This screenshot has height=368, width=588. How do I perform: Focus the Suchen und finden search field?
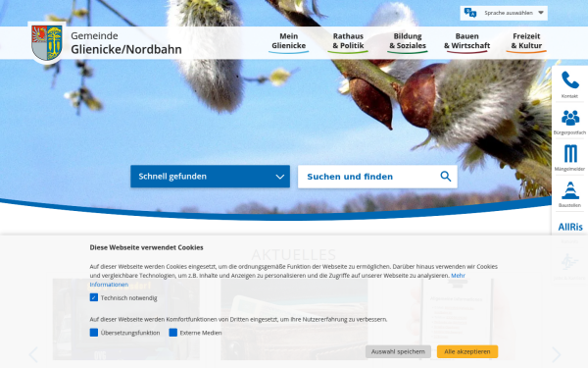pos(377,177)
